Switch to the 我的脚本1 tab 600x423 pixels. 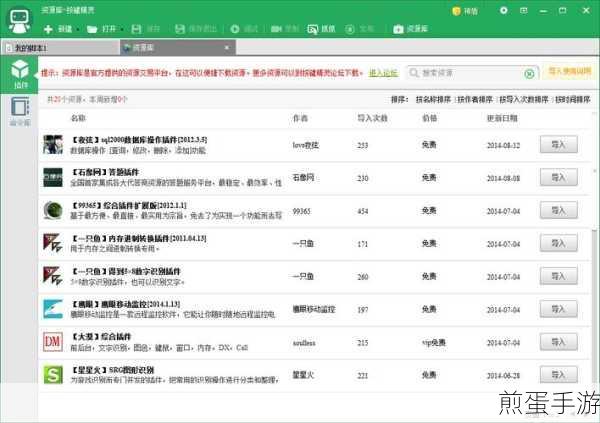60,48
